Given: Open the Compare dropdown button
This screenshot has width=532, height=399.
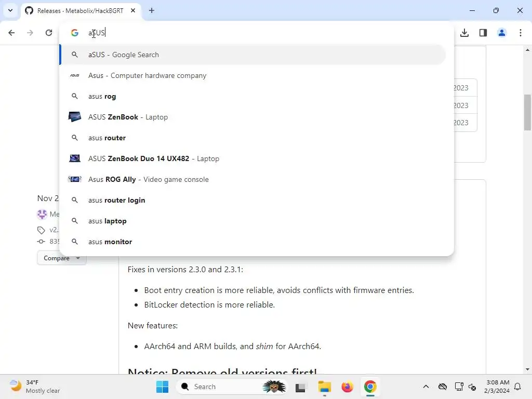Looking at the screenshot, I should tap(61, 258).
